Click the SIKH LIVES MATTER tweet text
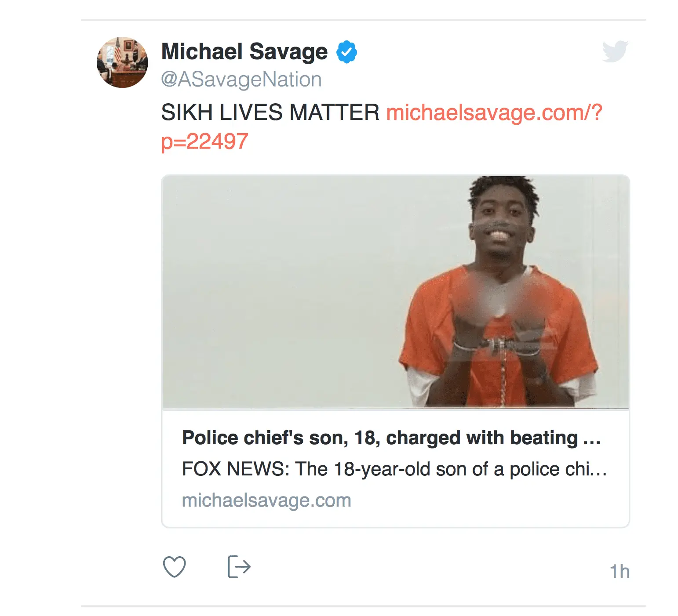Viewport: 678px width, 616px height. tap(270, 112)
